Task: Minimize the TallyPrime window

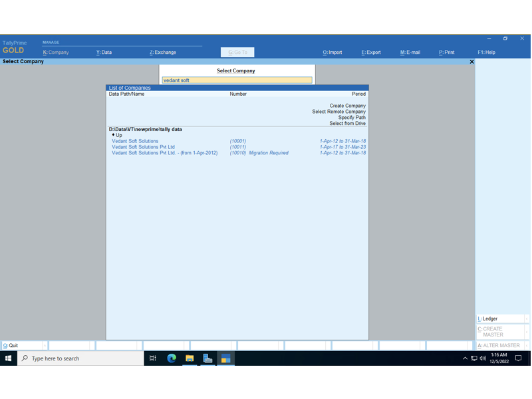Action: click(489, 39)
